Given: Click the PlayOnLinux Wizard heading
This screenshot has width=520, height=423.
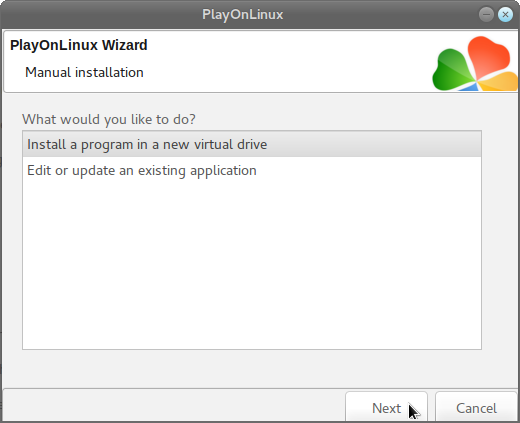Looking at the screenshot, I should pyautogui.click(x=79, y=45).
